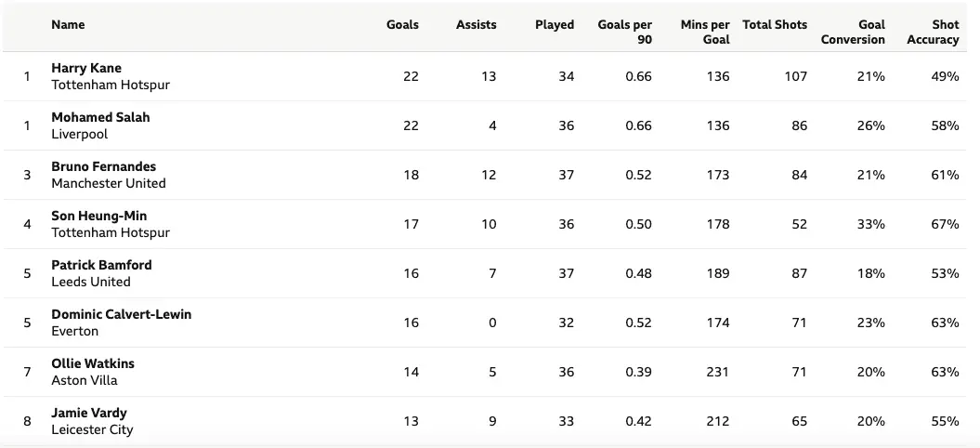Click the Manchester United team label
Viewport: 980px width, 448px height.
coord(109,183)
